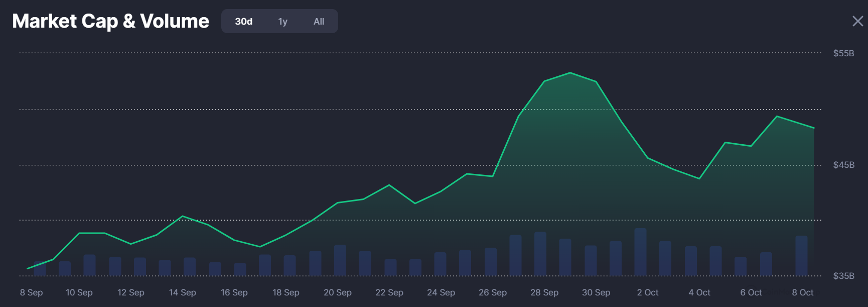Click the 30 Sep x-axis date label

pos(596,292)
